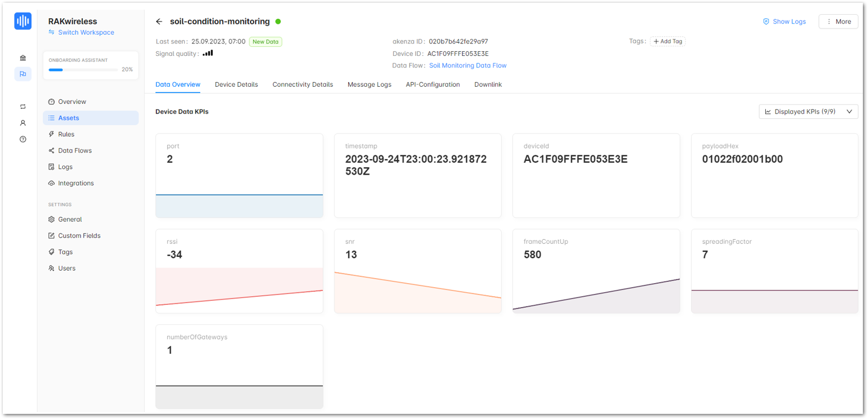
Task: Click the General gear icon
Action: pyautogui.click(x=51, y=219)
